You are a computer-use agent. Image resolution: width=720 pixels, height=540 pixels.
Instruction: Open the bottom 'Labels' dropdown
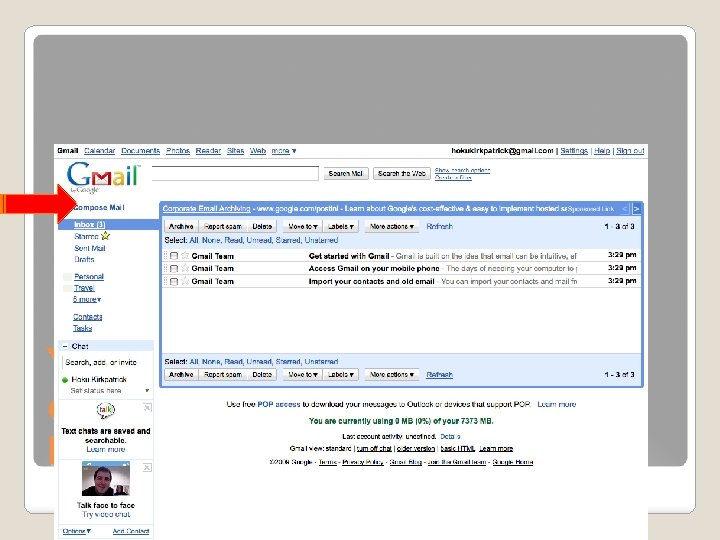(341, 375)
